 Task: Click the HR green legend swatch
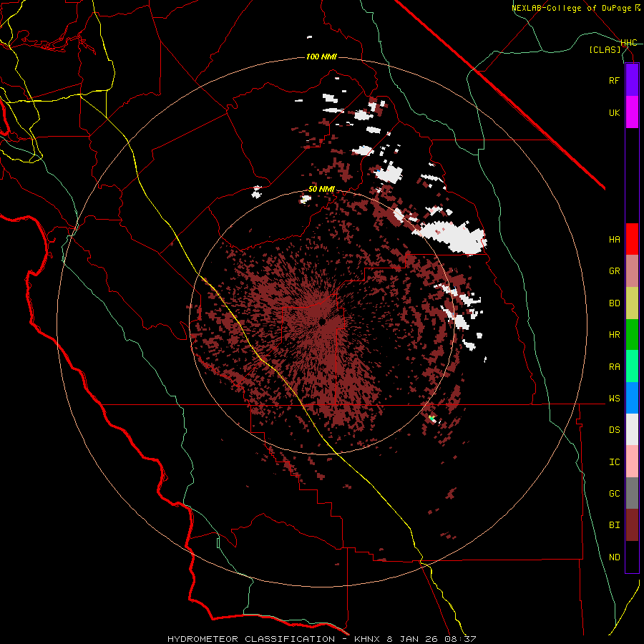click(x=632, y=334)
